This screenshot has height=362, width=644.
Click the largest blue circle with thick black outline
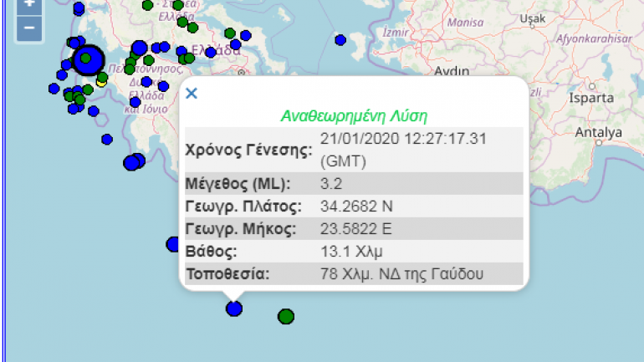point(86,59)
